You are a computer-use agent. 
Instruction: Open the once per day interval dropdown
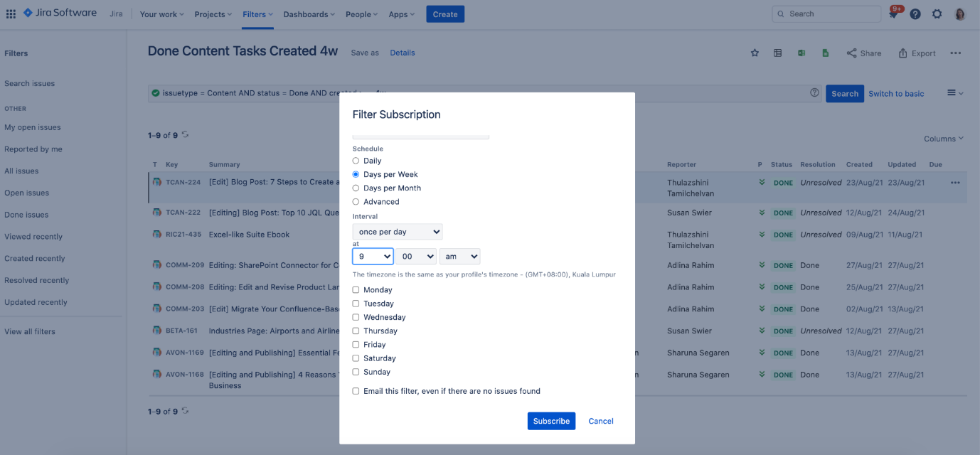pos(398,232)
